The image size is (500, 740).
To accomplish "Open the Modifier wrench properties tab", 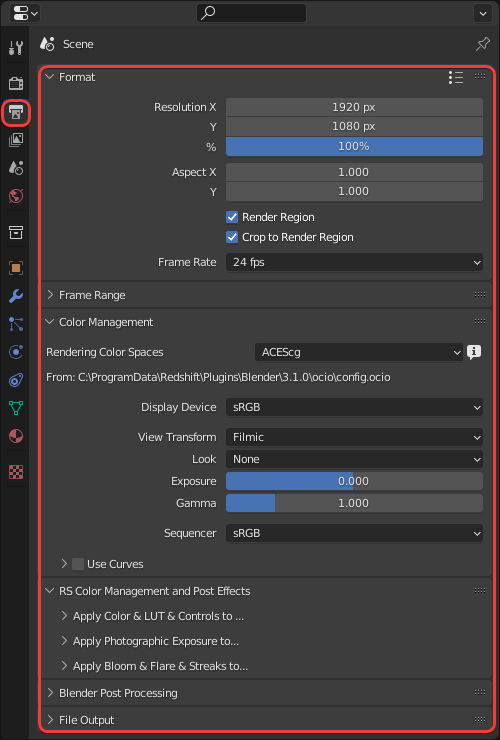I will pyautogui.click(x=16, y=296).
